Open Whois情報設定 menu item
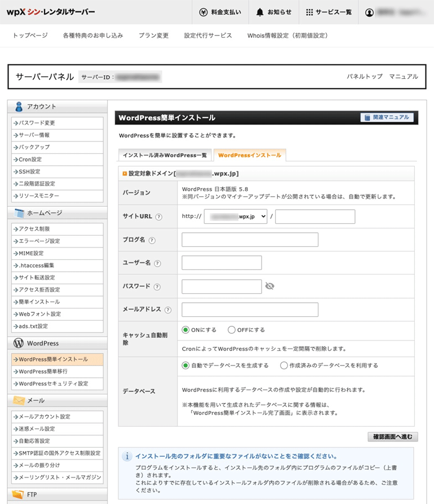This screenshot has height=504, width=434. coord(287,36)
